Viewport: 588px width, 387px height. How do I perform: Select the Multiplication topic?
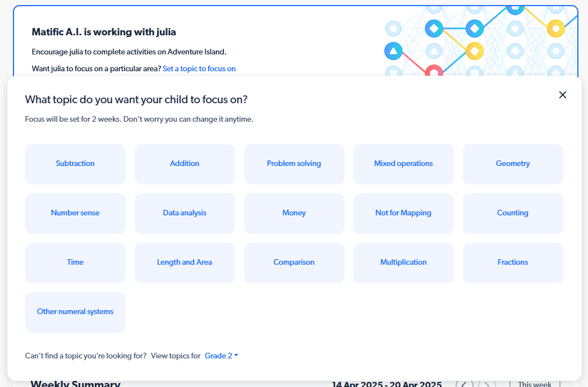(x=403, y=262)
